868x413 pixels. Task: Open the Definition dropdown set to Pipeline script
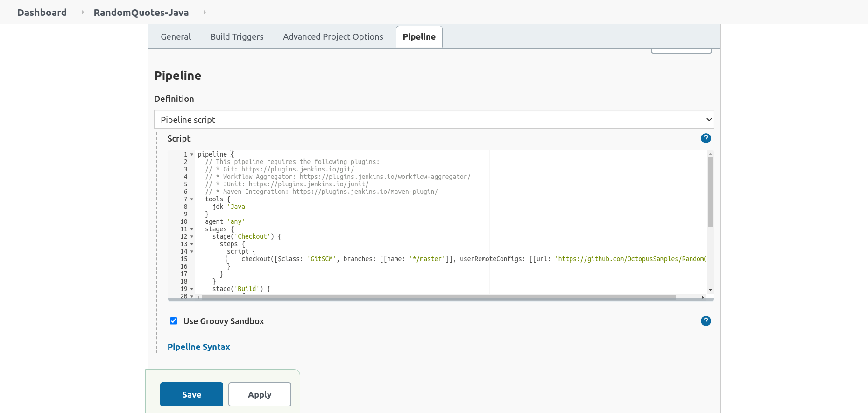pyautogui.click(x=434, y=120)
